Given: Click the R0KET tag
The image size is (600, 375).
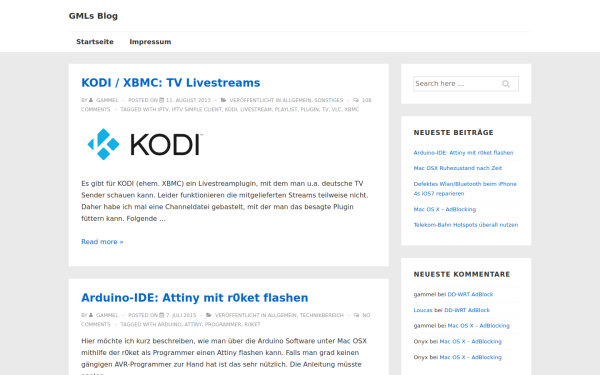Looking at the screenshot, I should click(x=253, y=324).
